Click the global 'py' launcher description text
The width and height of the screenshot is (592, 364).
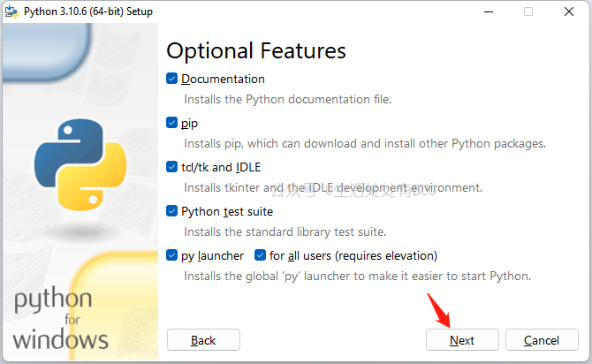point(357,276)
